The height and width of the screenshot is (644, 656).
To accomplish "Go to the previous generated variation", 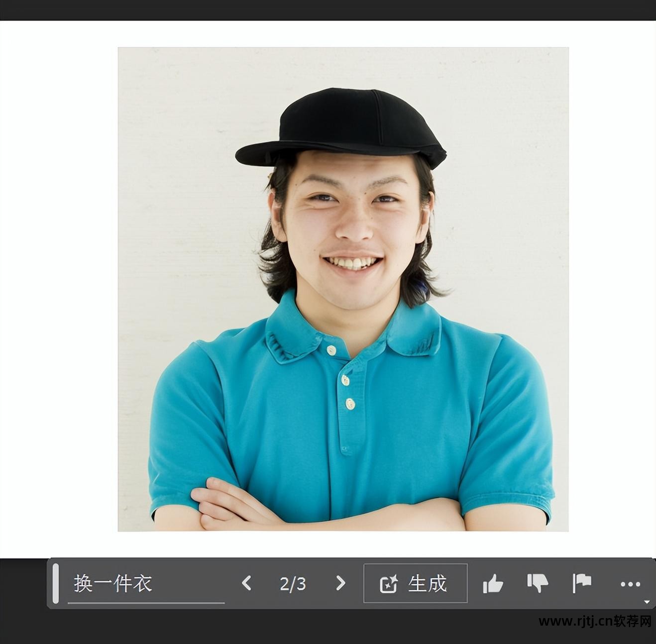I will click(246, 583).
